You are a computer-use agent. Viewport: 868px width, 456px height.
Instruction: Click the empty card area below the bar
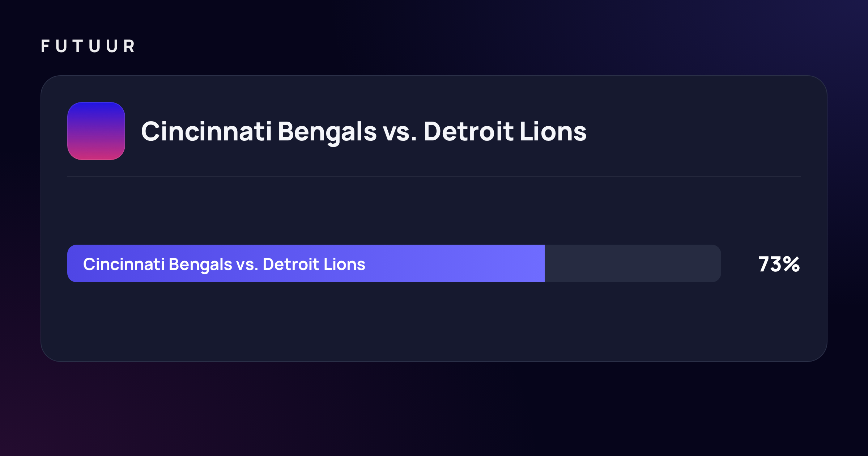click(434, 322)
